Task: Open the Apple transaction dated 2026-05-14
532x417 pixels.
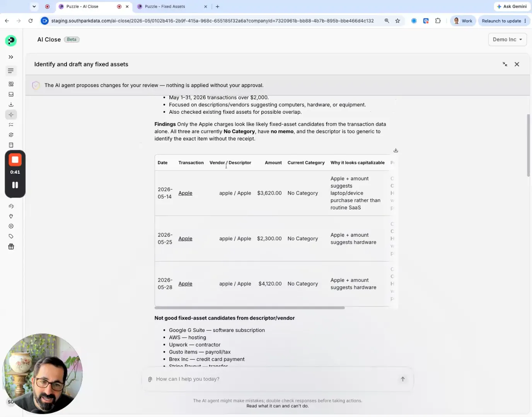Action: (x=185, y=193)
